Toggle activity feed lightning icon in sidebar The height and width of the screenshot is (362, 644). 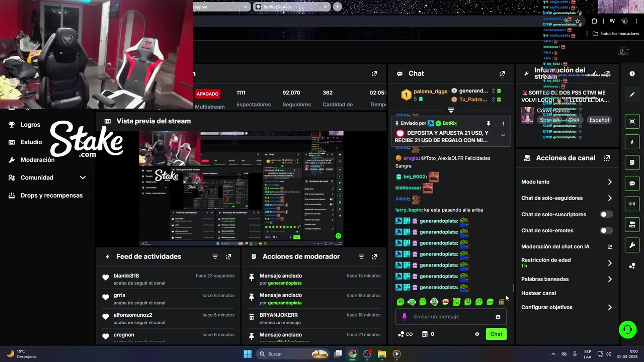632,142
